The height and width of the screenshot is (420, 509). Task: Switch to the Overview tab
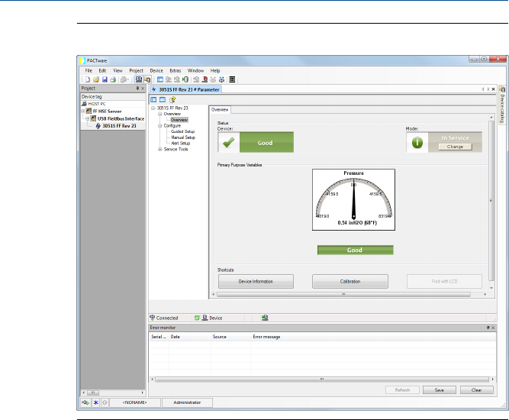[x=220, y=110]
